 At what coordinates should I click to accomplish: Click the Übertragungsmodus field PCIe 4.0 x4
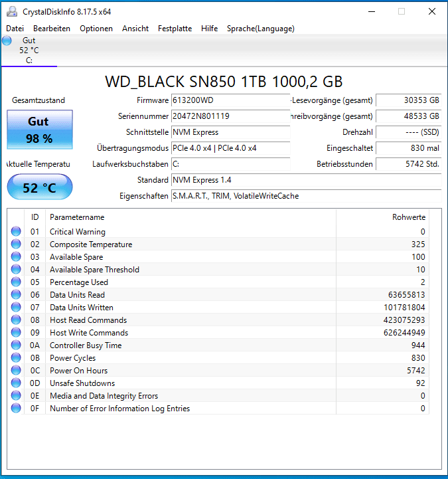point(230,148)
